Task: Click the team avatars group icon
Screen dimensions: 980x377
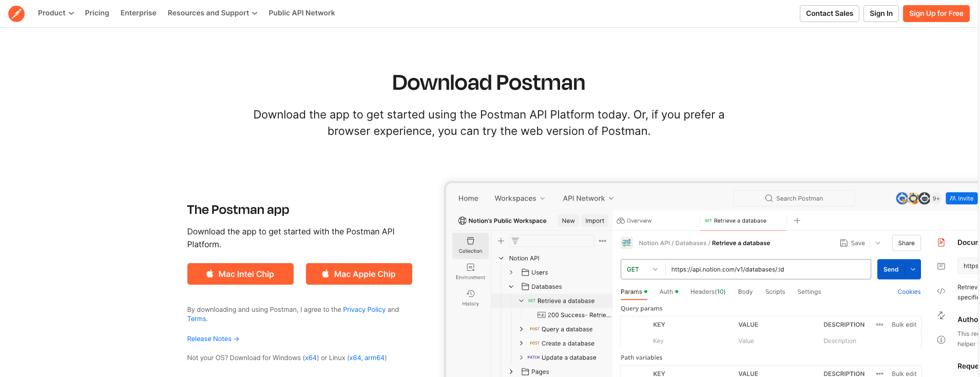Action: pyautogui.click(x=913, y=198)
